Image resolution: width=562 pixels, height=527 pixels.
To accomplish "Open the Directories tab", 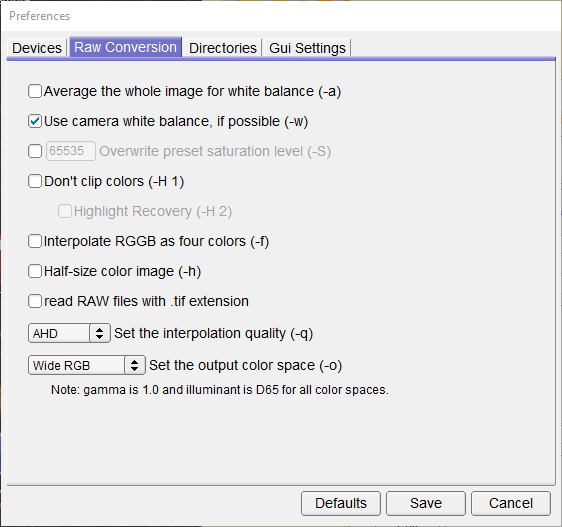I will (223, 48).
